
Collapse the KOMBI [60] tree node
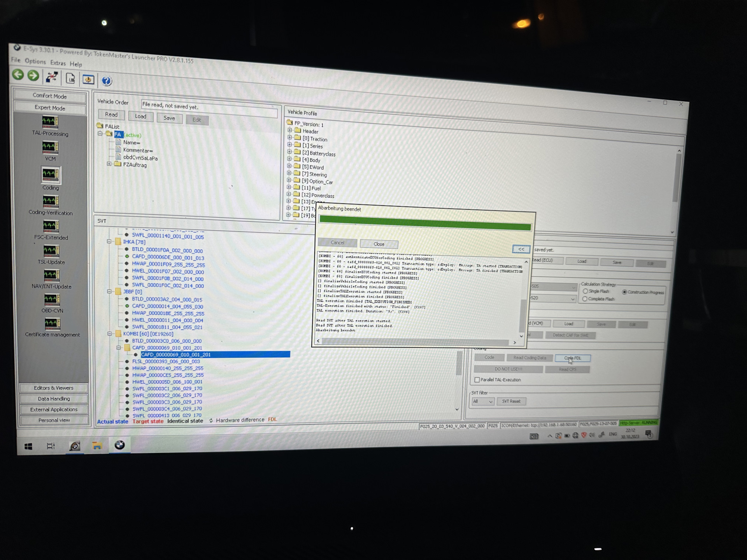pos(110,334)
